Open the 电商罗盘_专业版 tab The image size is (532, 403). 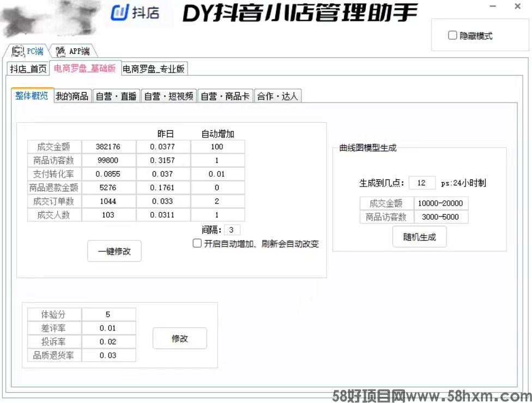(x=153, y=69)
